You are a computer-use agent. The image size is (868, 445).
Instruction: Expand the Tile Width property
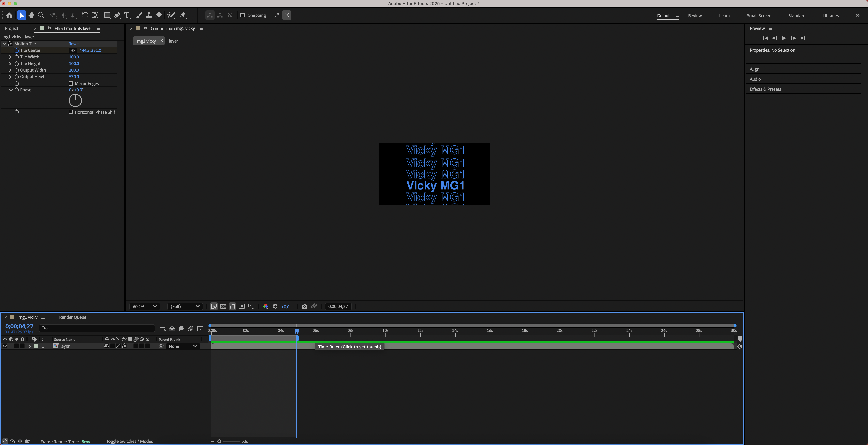tap(10, 57)
